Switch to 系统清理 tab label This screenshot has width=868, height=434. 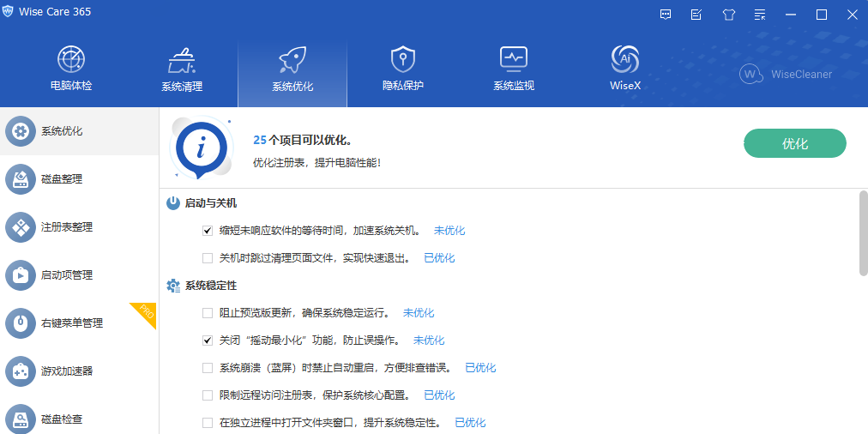182,87
